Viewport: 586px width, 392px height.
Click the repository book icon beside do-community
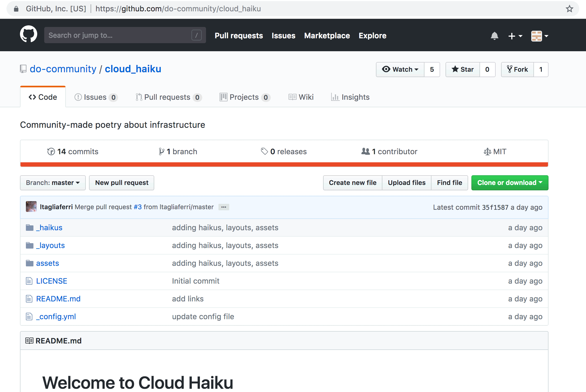[x=23, y=69]
